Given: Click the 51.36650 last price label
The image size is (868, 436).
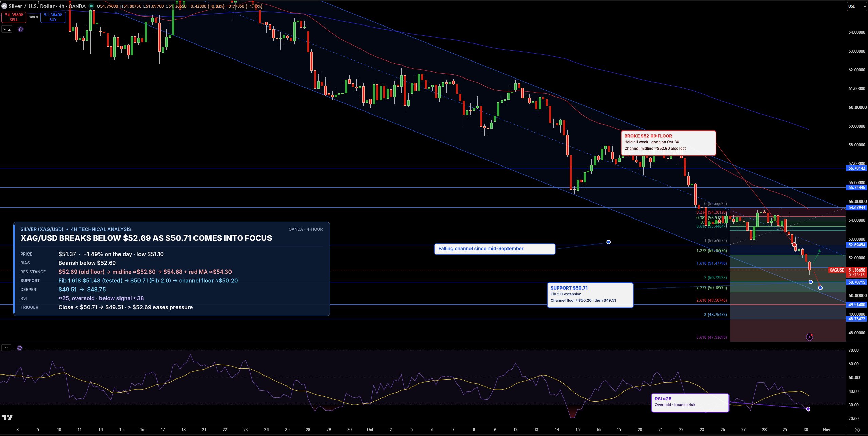Looking at the screenshot, I should (856, 270).
